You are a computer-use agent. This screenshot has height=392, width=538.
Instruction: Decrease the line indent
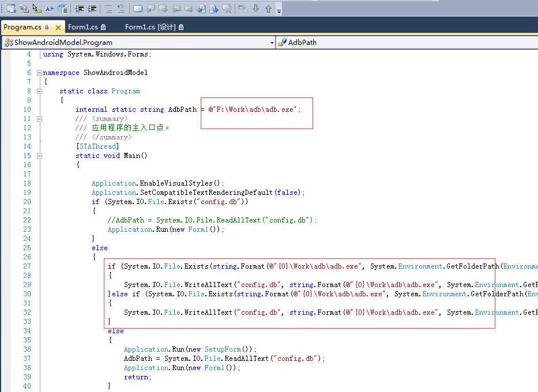pyautogui.click(x=79, y=9)
